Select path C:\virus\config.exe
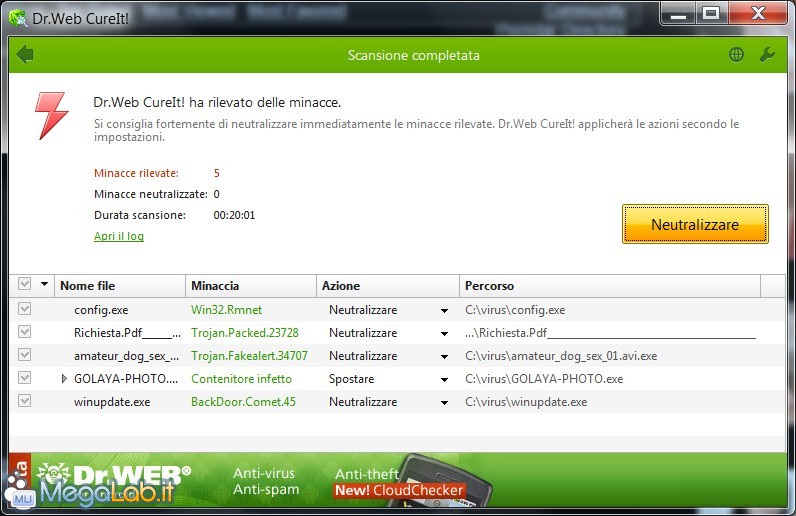Screen dimensions: 796x516 tap(515, 310)
